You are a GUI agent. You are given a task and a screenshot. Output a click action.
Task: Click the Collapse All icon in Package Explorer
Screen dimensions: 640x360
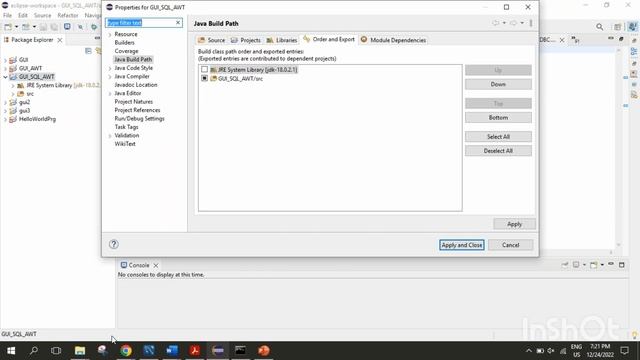88,51
